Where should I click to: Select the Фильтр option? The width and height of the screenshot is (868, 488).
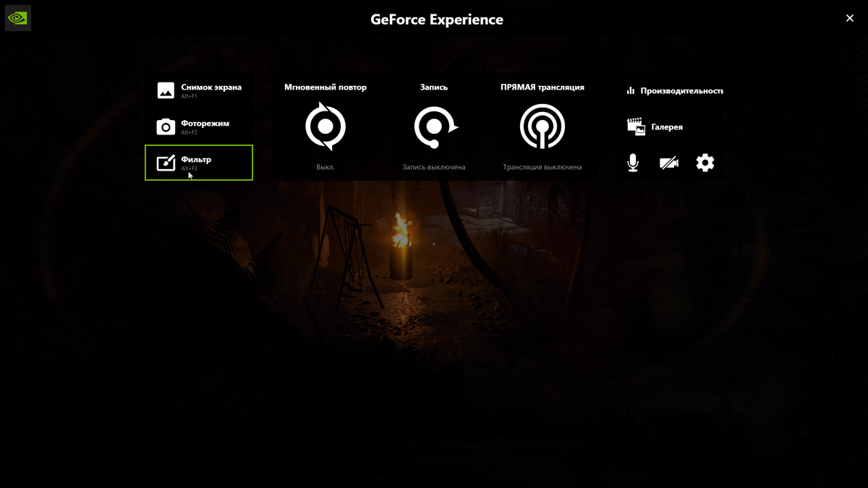(x=199, y=163)
